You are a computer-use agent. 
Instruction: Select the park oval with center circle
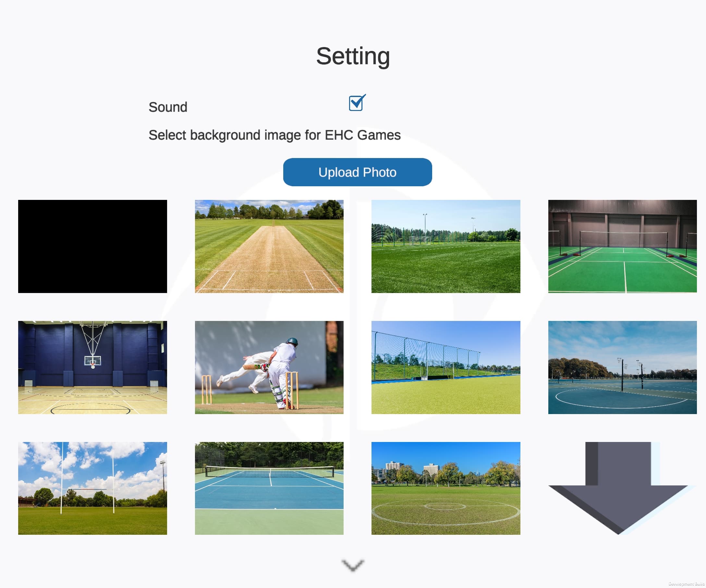coord(446,488)
